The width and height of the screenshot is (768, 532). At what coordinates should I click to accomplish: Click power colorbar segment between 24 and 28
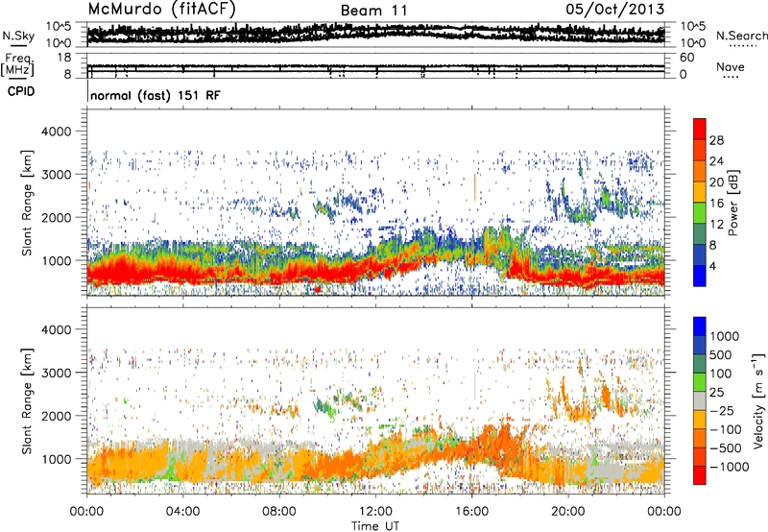tap(700, 150)
